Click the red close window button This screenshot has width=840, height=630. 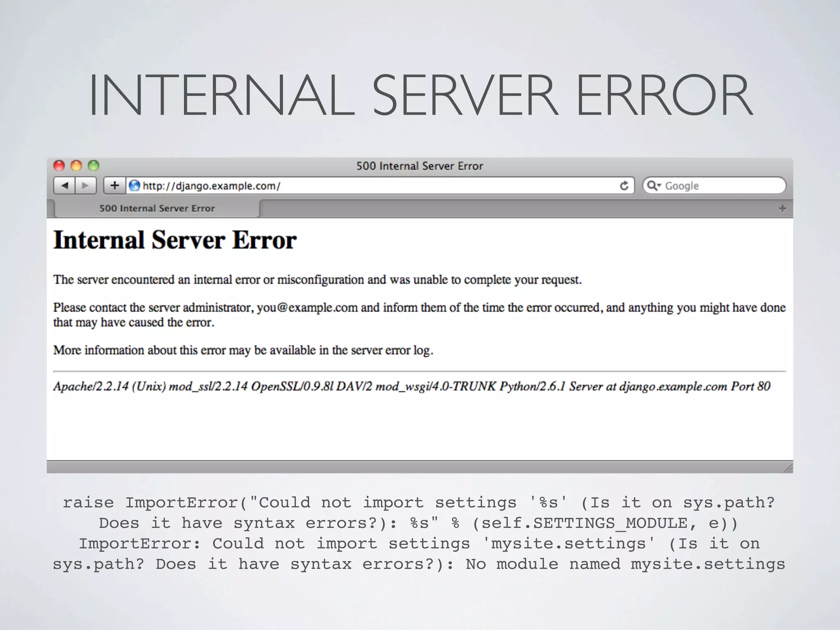coord(59,166)
